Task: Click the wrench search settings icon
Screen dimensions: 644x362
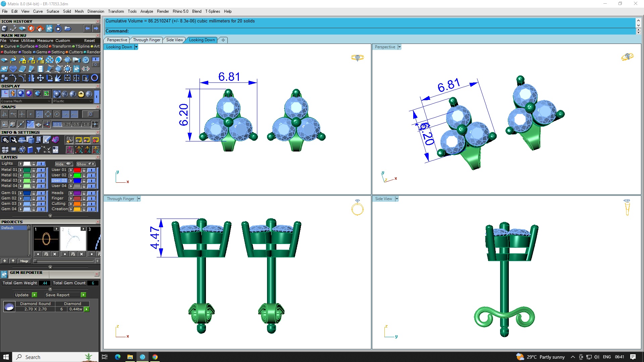Action: tap(13, 140)
